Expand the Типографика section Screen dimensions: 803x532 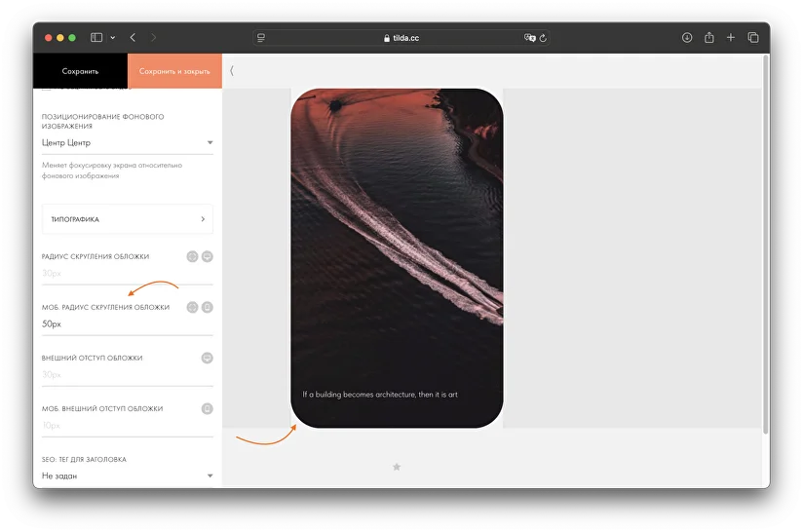point(127,219)
